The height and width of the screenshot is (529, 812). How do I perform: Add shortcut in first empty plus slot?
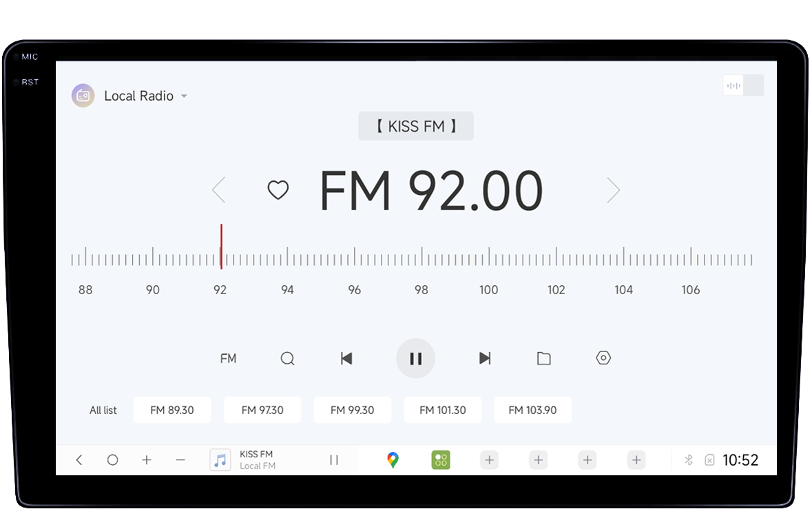490,459
